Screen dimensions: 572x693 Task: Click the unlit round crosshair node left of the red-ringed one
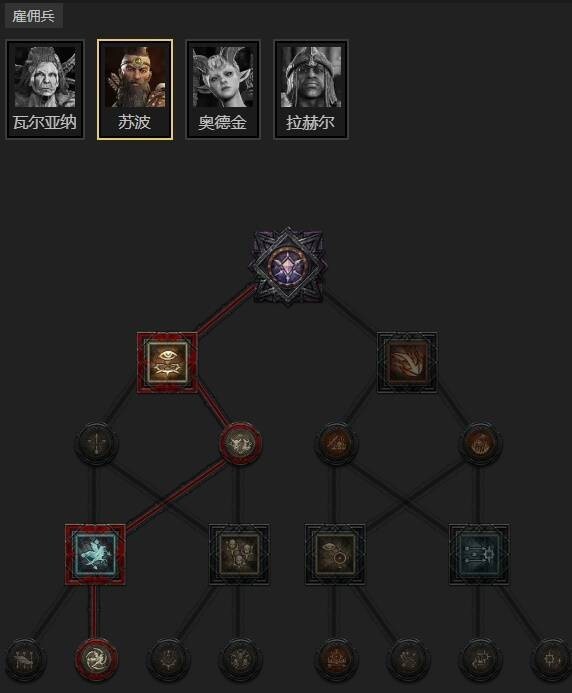tap(96, 444)
